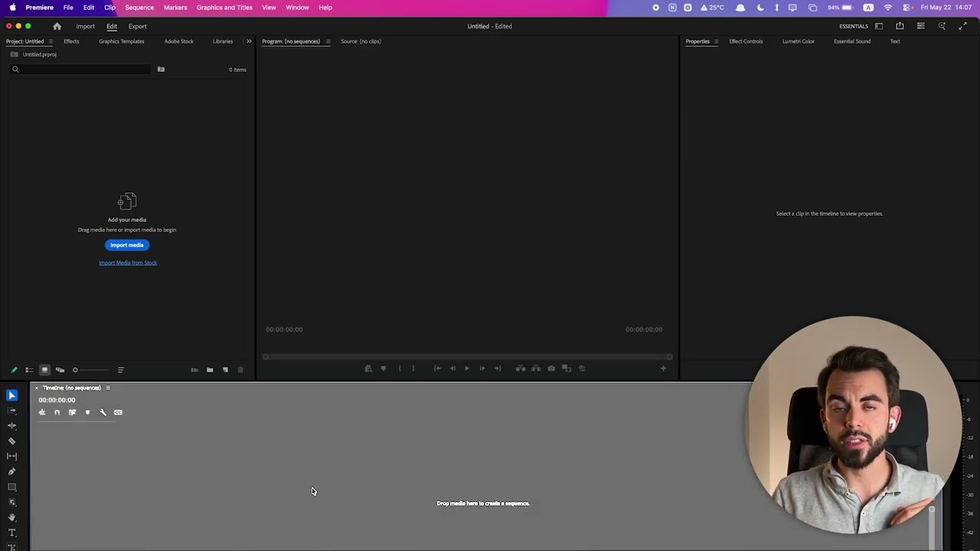
Task: Click Add Marker in the Timeline
Action: pyautogui.click(x=87, y=412)
